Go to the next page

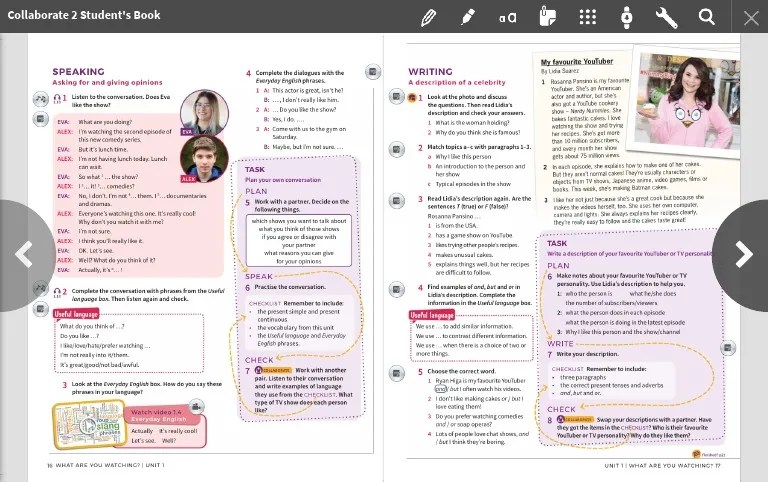[x=744, y=255]
